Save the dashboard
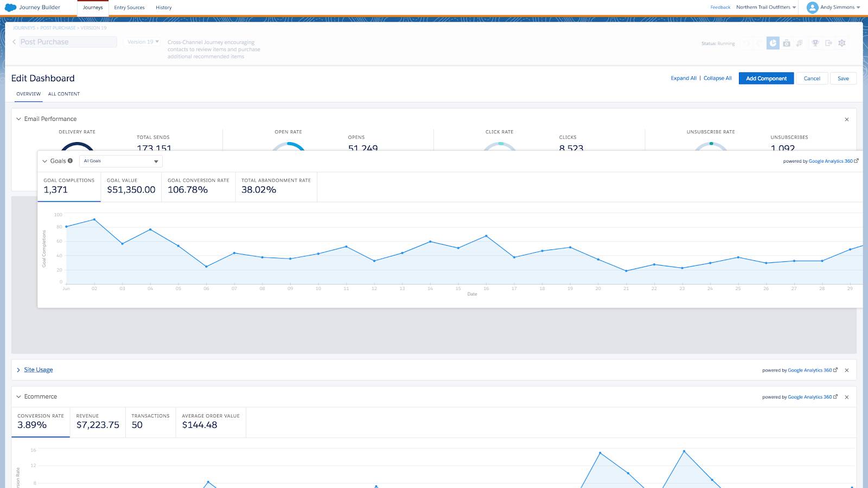The image size is (868, 488). pyautogui.click(x=843, y=79)
